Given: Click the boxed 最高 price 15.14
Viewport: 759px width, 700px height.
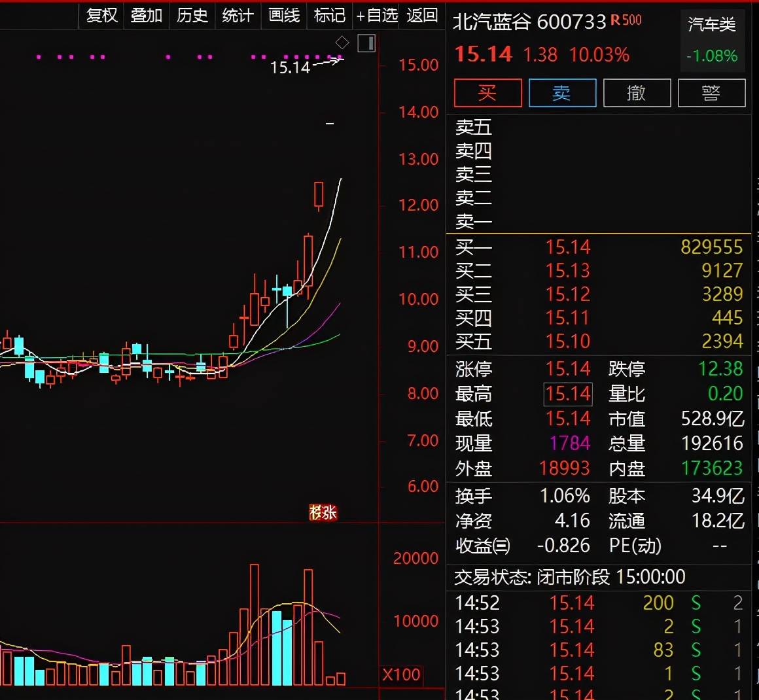Looking at the screenshot, I should tap(568, 394).
